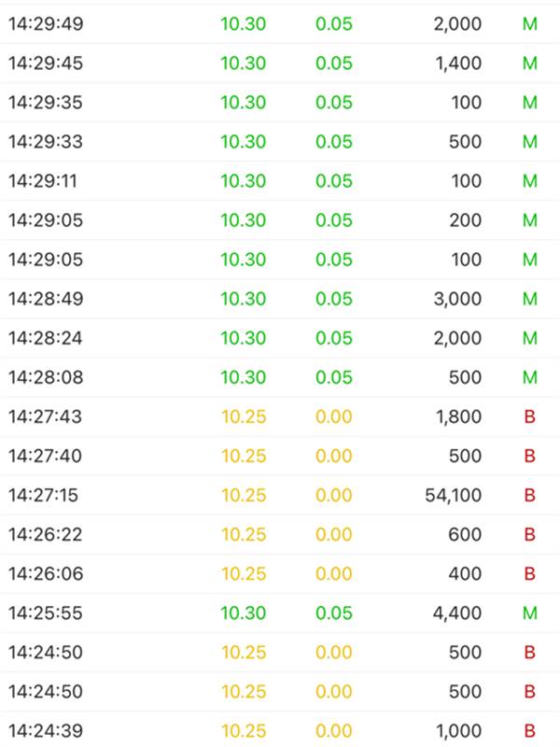Select the 14:27:15 trade with 54,100 volume

click(x=280, y=495)
